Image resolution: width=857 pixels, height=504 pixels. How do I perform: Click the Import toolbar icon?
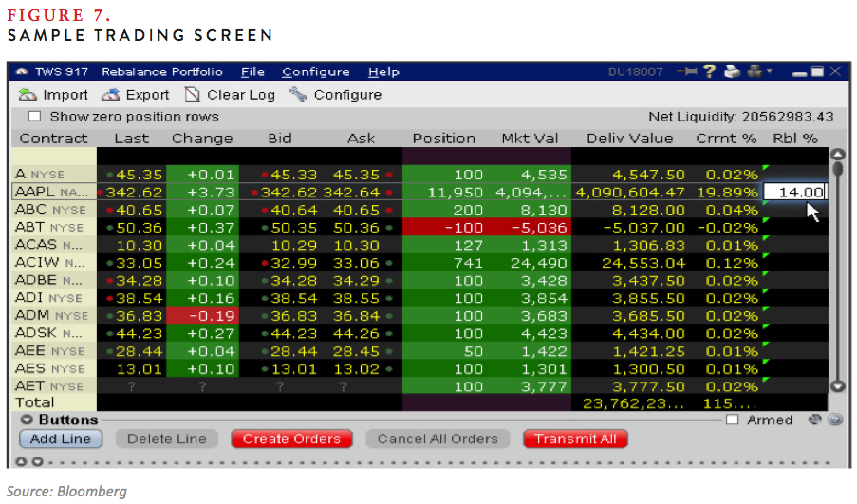(28, 95)
